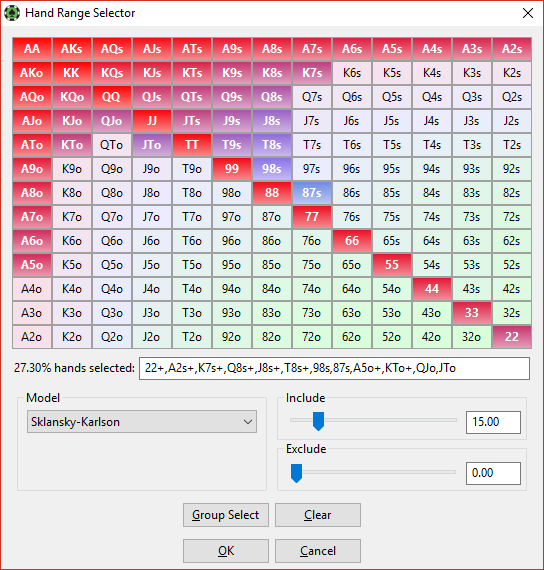Deselect the 55 hand cell
Screen dimensions: 544x570
pos(392,265)
